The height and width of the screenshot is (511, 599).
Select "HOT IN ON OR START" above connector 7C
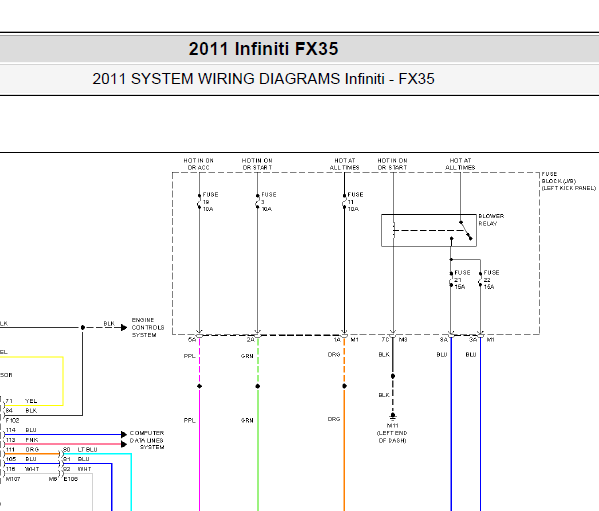(x=392, y=164)
